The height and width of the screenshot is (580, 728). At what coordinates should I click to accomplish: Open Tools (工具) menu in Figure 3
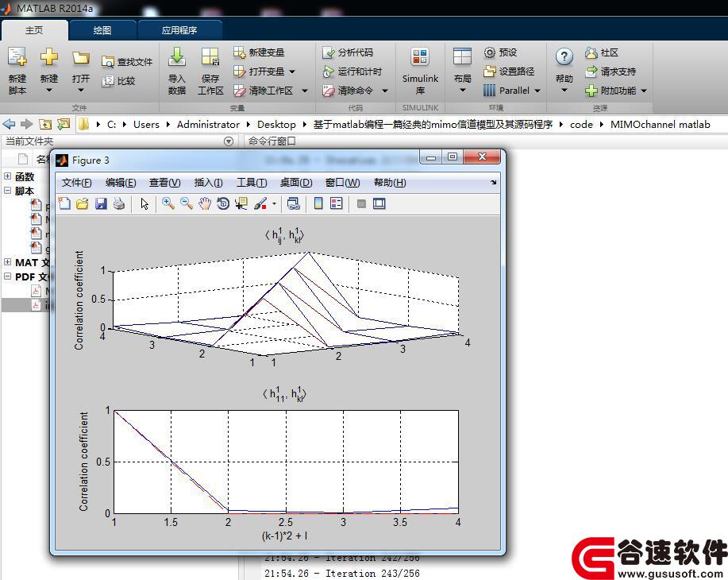pos(252,183)
